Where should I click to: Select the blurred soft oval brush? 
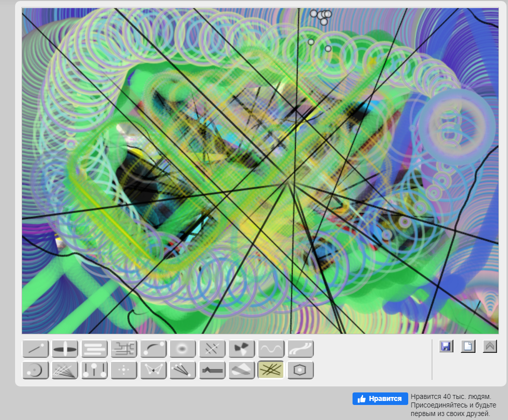click(183, 349)
